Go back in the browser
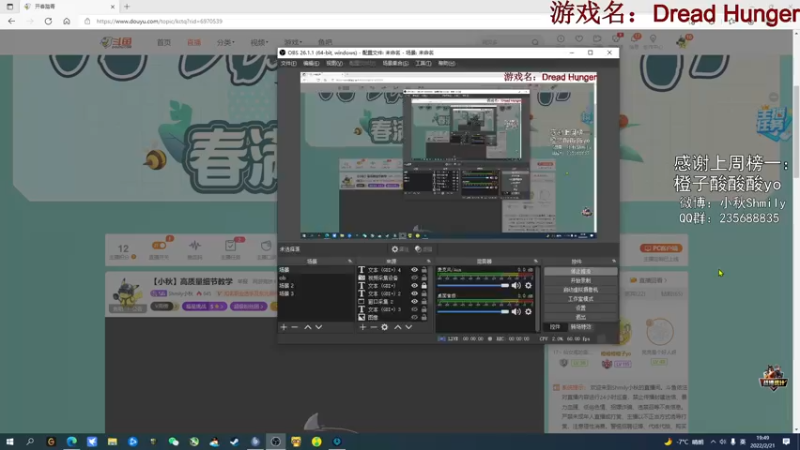The image size is (800, 450). point(12,21)
